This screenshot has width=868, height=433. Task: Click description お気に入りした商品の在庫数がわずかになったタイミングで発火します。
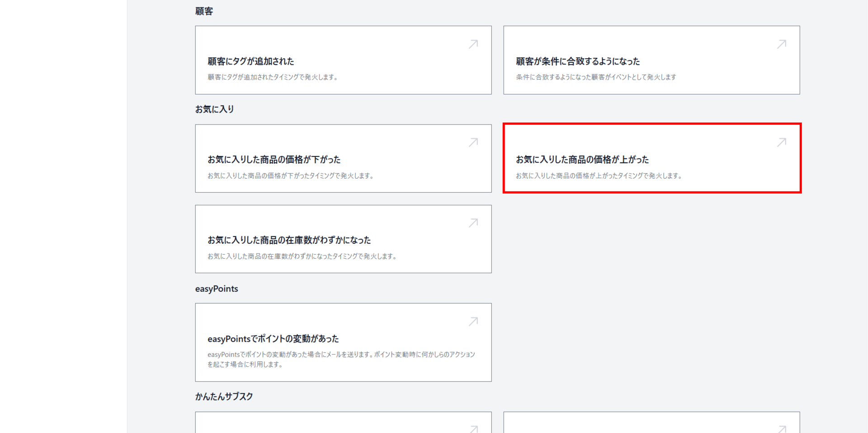pyautogui.click(x=302, y=256)
